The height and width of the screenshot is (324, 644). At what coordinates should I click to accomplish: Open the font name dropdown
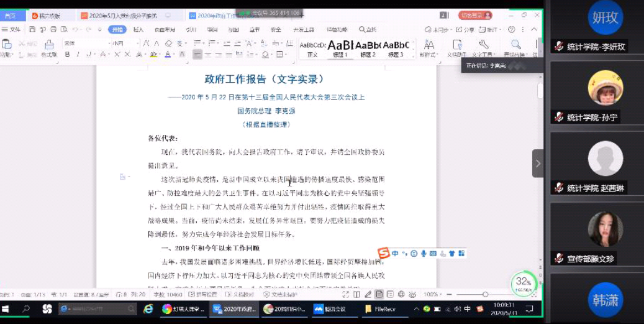pos(86,43)
